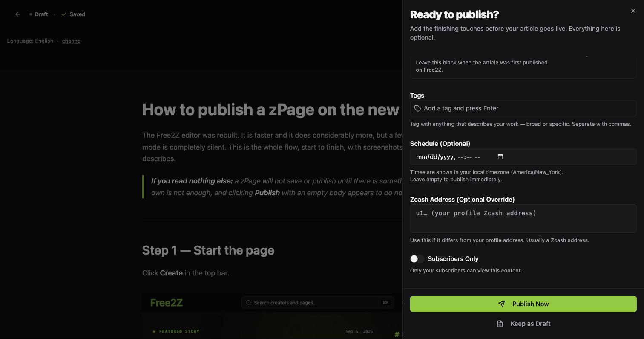Click the Tags section label
Screen dimensions: 644x339
(x=417, y=96)
